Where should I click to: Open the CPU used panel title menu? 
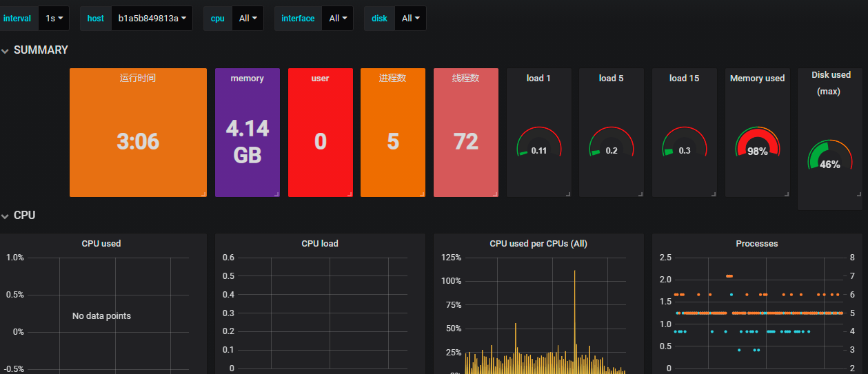[101, 244]
